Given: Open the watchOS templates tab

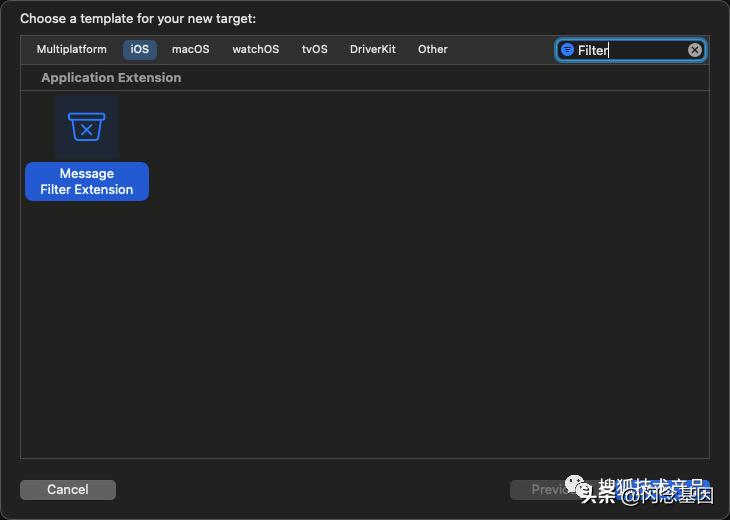Looking at the screenshot, I should tap(256, 49).
